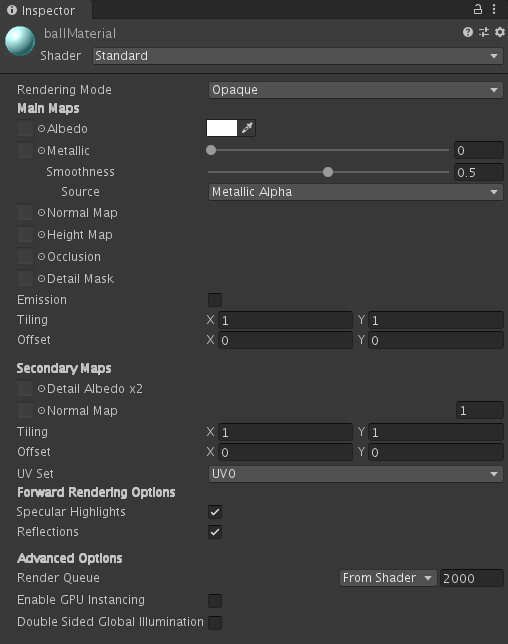Viewport: 508px width, 644px height.
Task: Click the preset selector sliders icon
Action: coord(484,32)
